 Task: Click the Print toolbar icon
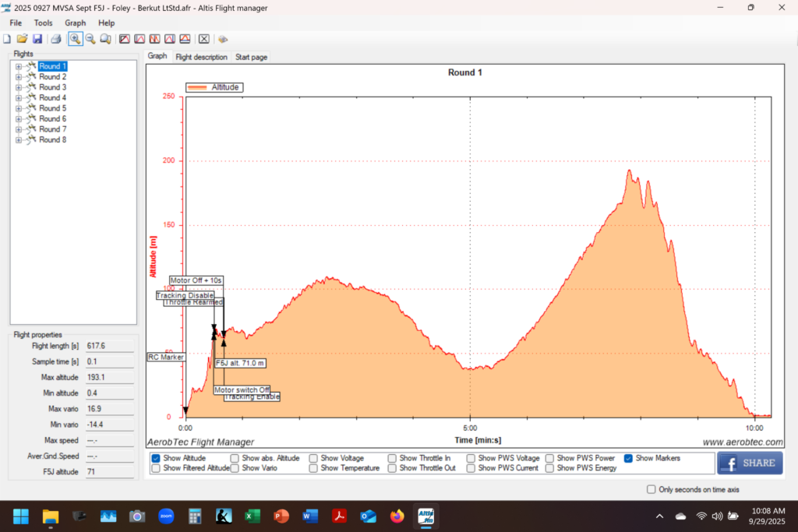coord(55,39)
